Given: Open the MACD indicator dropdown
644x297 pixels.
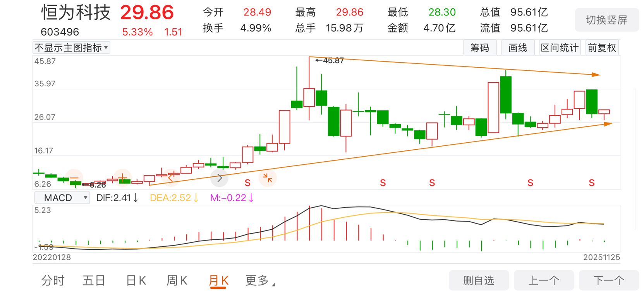Looking at the screenshot, I should (62, 198).
